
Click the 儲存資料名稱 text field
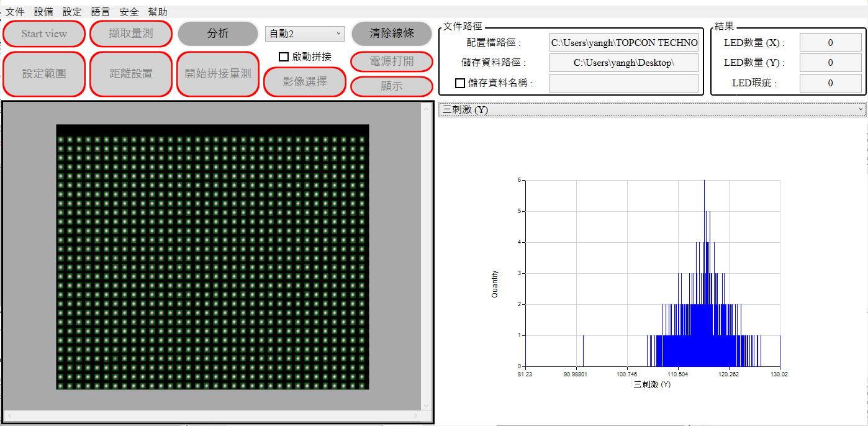(624, 83)
